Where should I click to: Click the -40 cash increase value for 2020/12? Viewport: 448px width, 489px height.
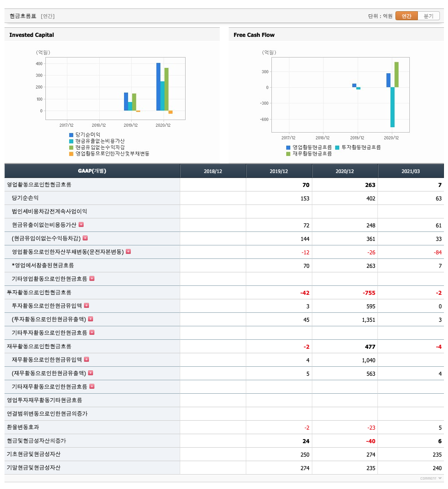coord(371,441)
